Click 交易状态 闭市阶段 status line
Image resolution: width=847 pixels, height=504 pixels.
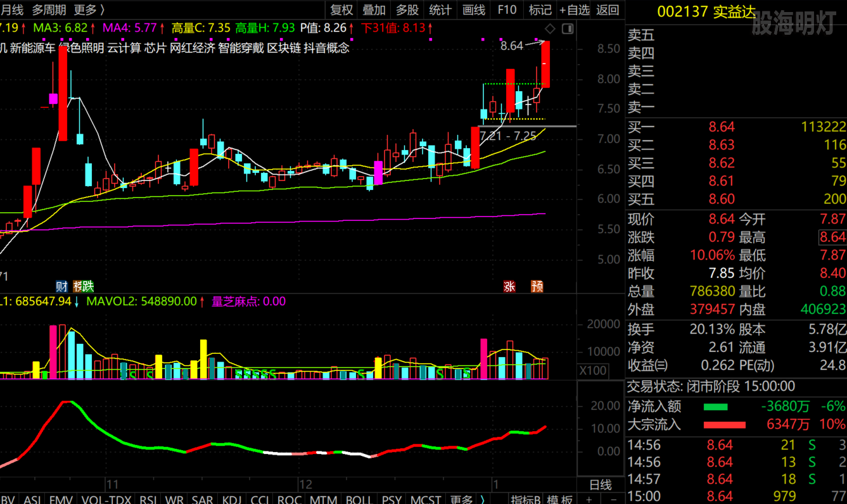(x=711, y=386)
